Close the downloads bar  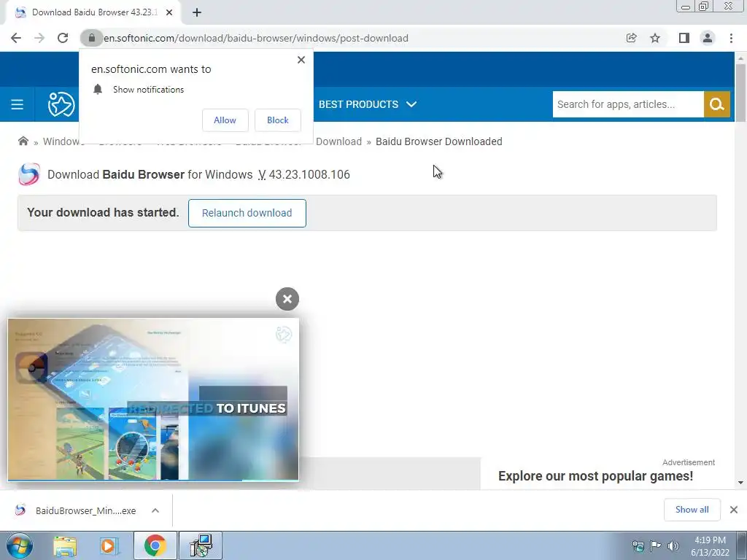click(x=734, y=510)
